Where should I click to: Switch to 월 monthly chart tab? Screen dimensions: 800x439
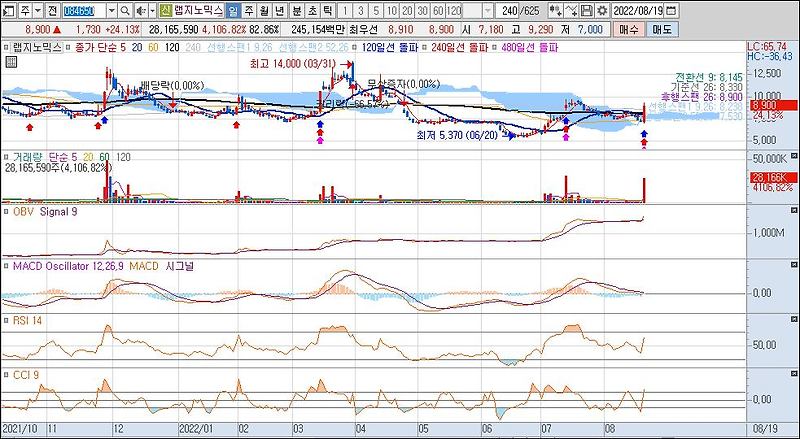coord(263,10)
